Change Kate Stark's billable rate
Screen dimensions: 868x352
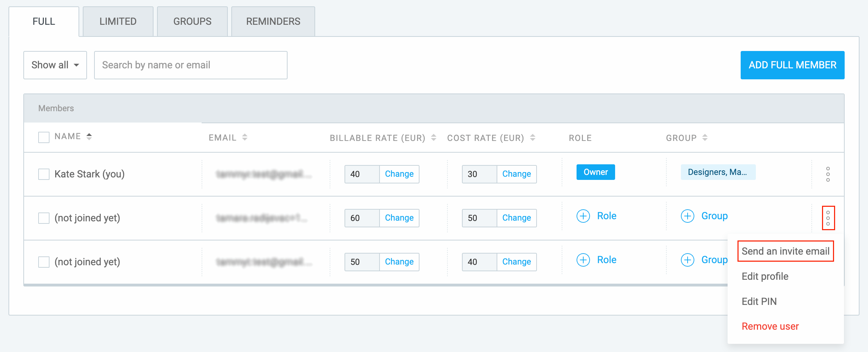coord(399,174)
